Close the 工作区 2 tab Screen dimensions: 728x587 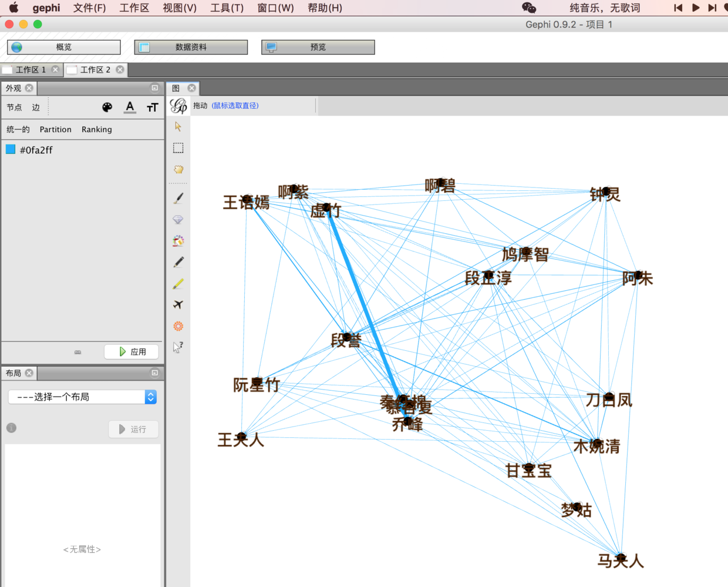click(x=120, y=69)
